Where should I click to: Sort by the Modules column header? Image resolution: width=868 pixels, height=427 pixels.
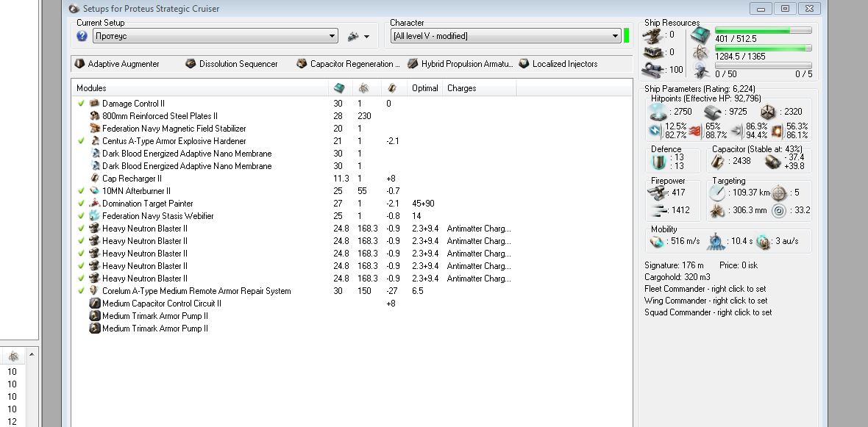[x=200, y=88]
